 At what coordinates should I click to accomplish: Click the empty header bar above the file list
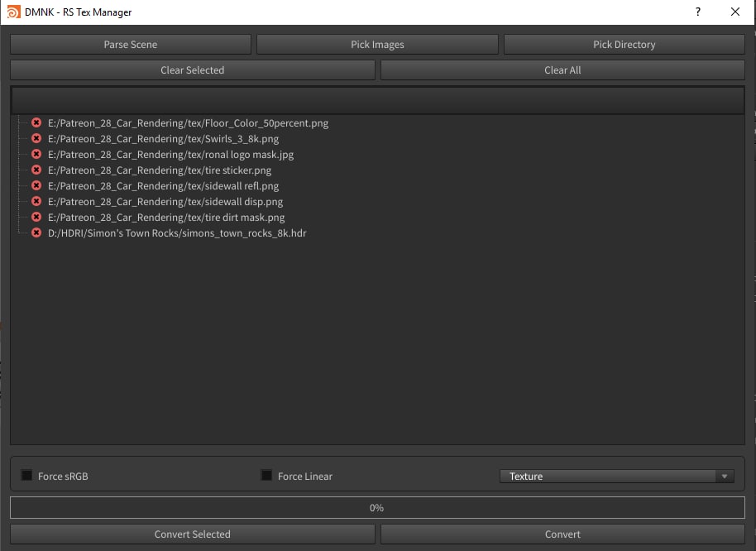377,100
